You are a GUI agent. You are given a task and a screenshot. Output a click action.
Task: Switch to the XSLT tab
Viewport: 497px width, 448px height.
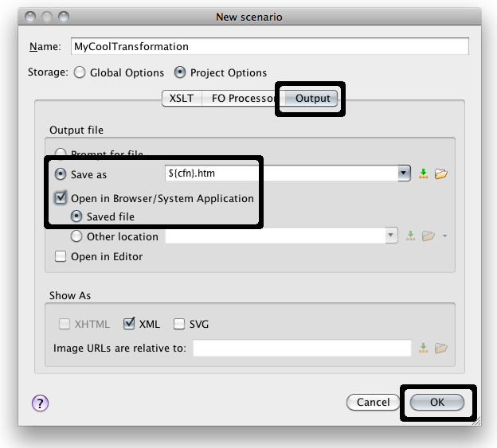pos(181,98)
